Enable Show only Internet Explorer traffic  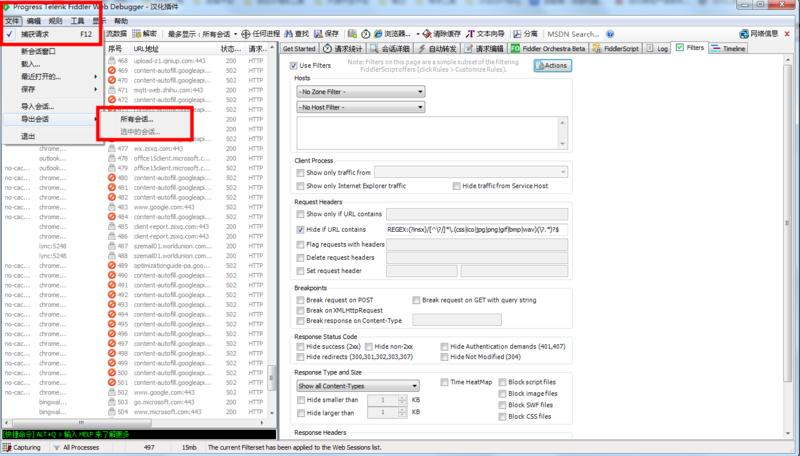(x=301, y=186)
